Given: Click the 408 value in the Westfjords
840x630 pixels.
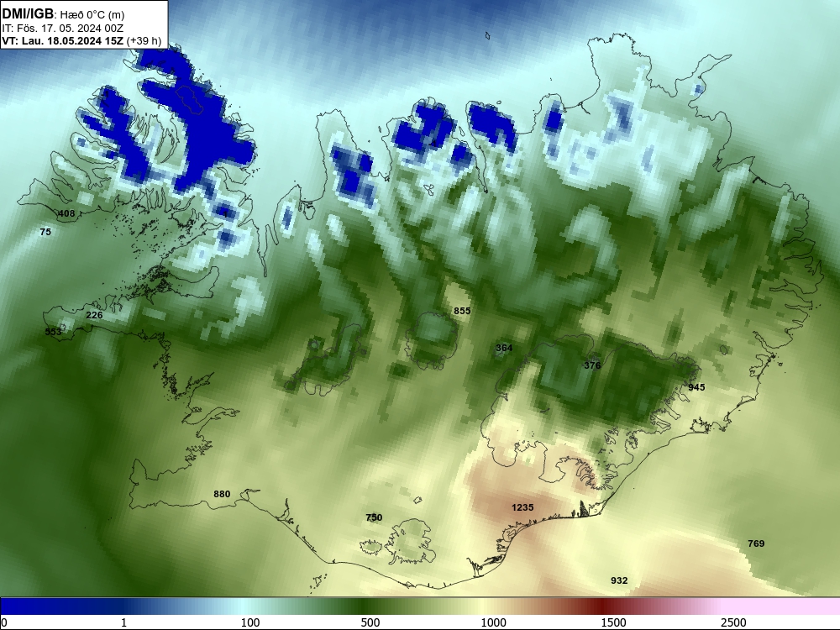Looking at the screenshot, I should 66,213.
